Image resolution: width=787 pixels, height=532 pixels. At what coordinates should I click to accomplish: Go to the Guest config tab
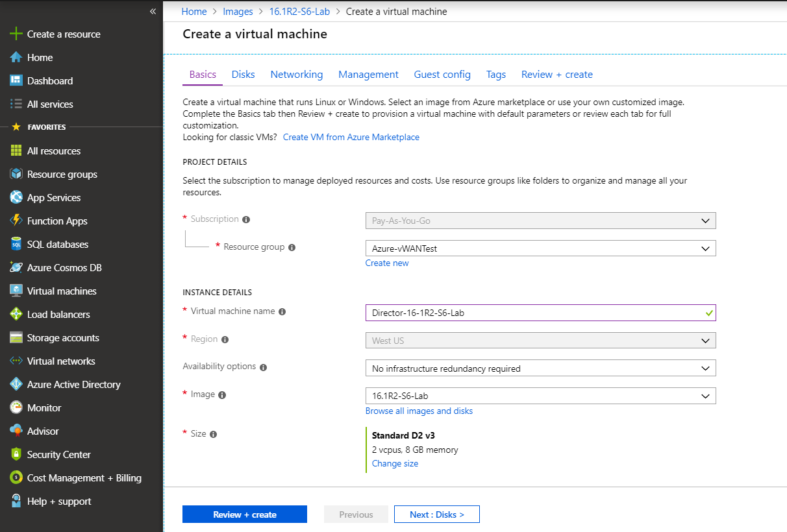pyautogui.click(x=442, y=74)
